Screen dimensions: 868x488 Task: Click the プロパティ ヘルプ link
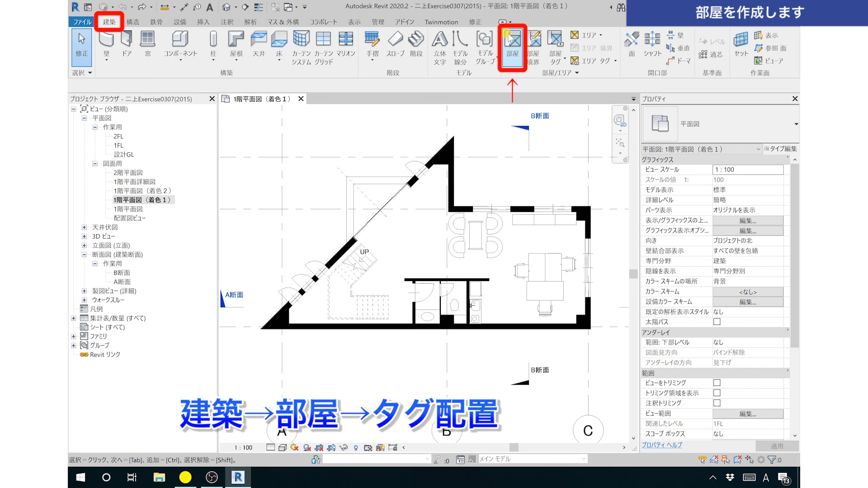pyautogui.click(x=661, y=445)
